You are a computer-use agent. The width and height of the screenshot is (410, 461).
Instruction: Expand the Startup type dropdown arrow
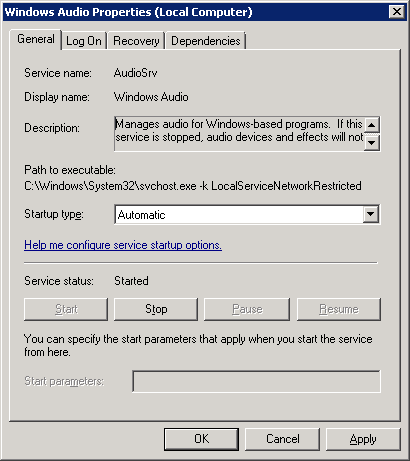[x=371, y=214]
